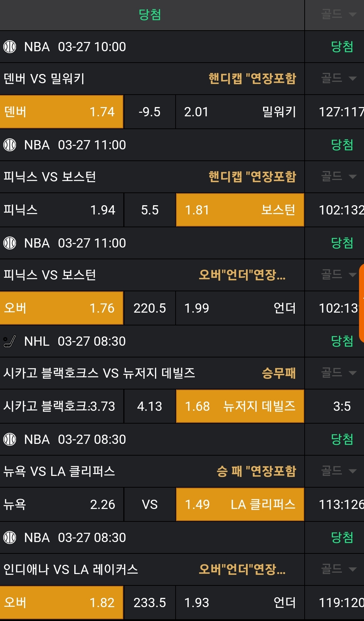Image resolution: width=364 pixels, height=621 pixels.
Task: Click the NHL hockey stick icon
Action: [x=10, y=341]
